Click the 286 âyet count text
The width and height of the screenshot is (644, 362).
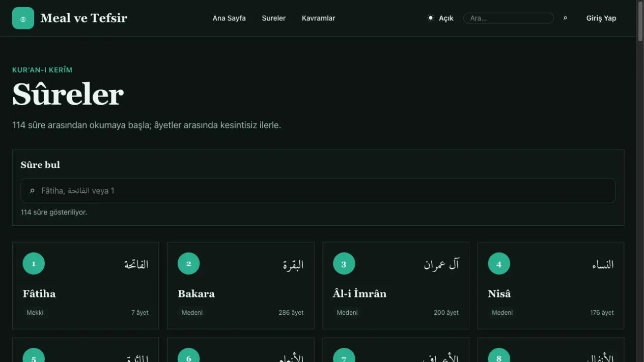291,313
